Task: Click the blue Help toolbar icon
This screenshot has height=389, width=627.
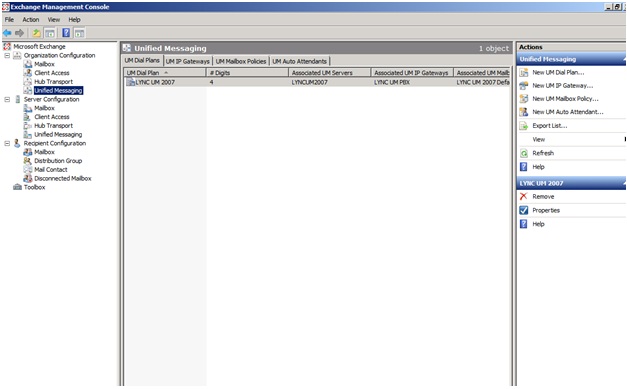Action: [66, 33]
